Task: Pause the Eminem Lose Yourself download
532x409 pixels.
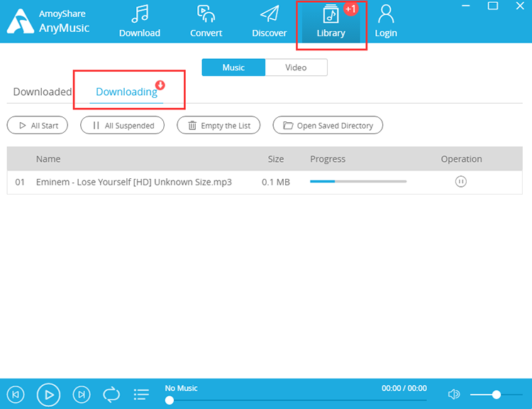Action: click(x=461, y=182)
